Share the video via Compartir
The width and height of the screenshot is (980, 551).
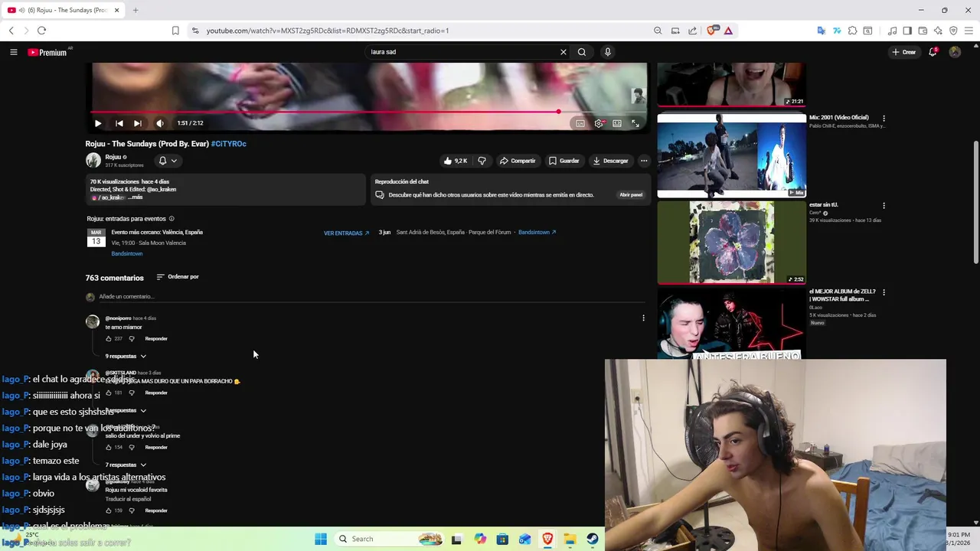[x=518, y=161]
